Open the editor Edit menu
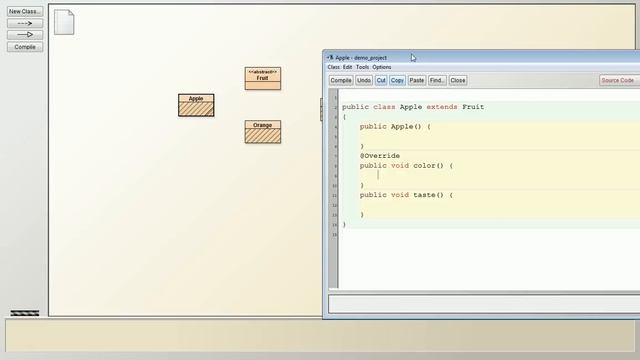640x360 pixels. pyautogui.click(x=347, y=67)
